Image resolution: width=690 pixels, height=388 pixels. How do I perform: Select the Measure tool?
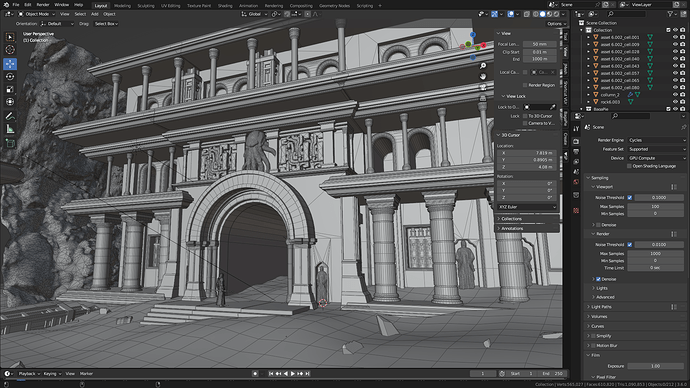pyautogui.click(x=10, y=129)
